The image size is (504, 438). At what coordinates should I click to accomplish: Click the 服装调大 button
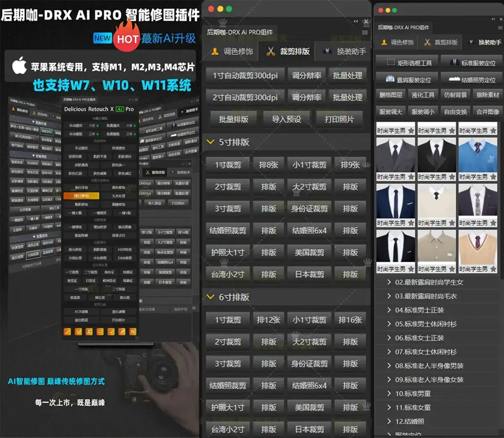click(x=391, y=112)
